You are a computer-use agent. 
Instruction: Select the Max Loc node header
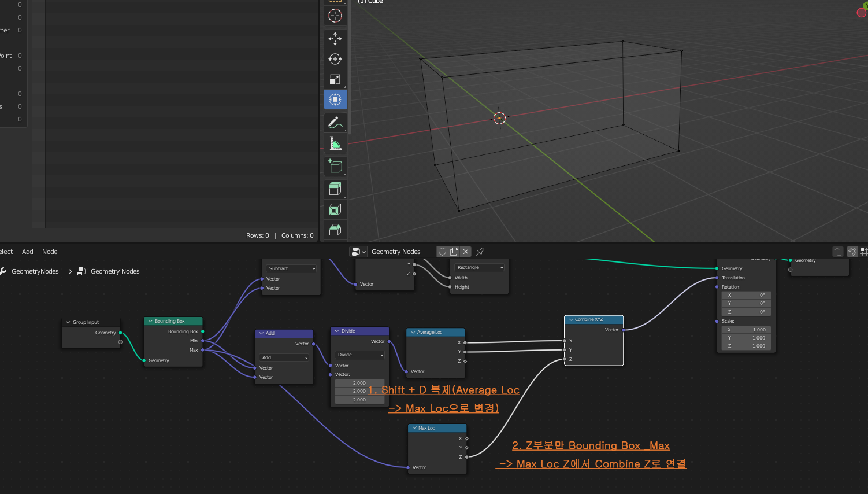[x=437, y=428]
